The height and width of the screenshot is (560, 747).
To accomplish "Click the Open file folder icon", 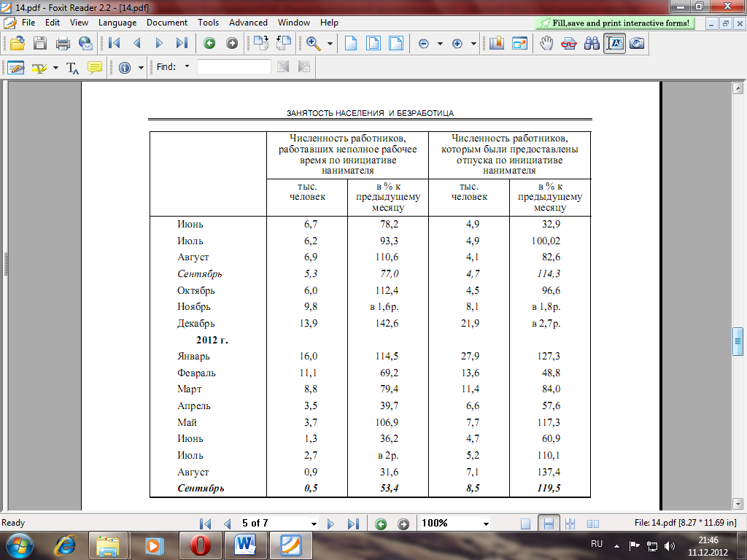I will point(18,43).
